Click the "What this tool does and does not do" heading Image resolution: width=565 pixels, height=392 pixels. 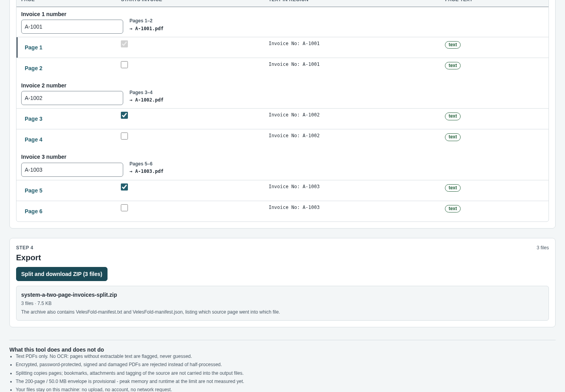[x=56, y=350]
